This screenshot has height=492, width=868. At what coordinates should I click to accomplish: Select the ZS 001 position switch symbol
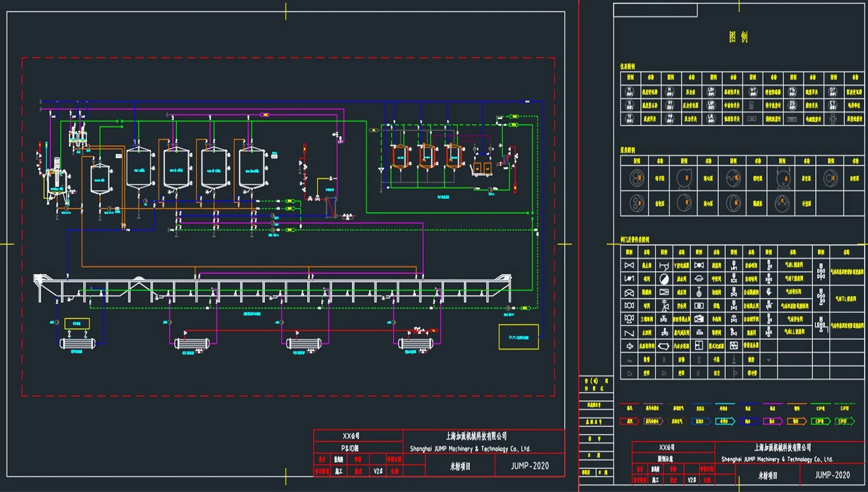coord(792,105)
